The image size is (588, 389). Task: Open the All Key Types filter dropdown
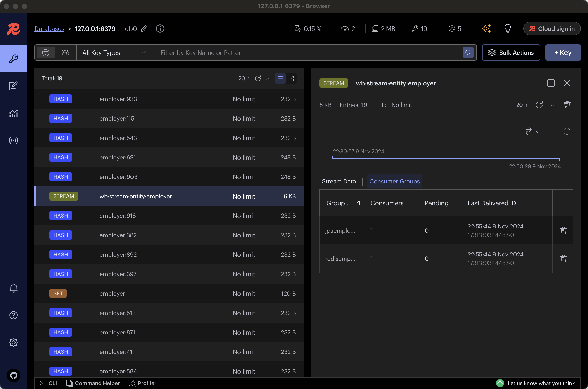tap(113, 53)
